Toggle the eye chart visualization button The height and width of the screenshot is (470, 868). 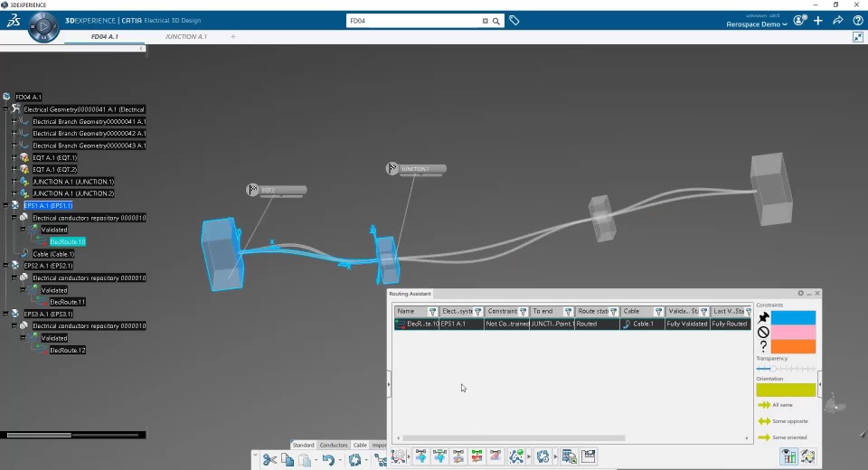(x=788, y=456)
